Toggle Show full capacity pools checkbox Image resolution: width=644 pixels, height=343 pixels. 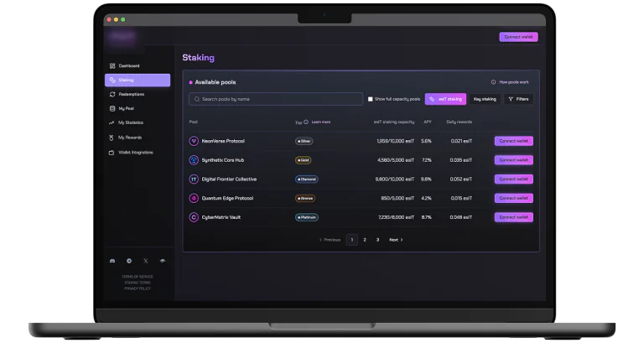(x=370, y=99)
